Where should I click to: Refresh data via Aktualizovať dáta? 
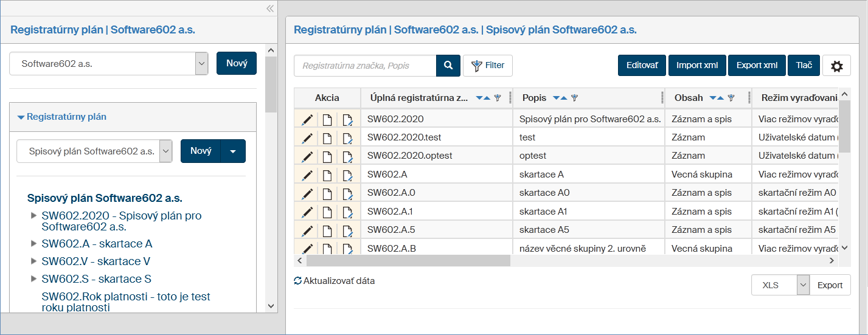pyautogui.click(x=334, y=281)
